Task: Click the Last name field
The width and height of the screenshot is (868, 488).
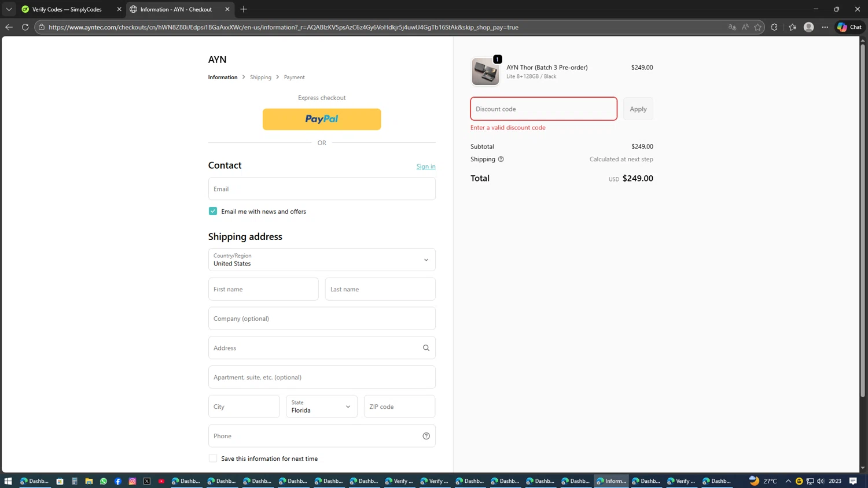Action: click(x=380, y=289)
